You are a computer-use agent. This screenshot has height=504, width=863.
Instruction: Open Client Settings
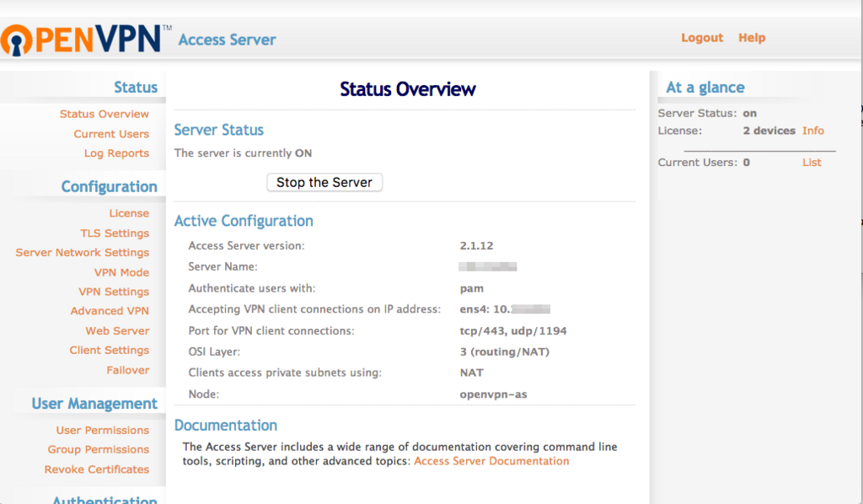[109, 350]
